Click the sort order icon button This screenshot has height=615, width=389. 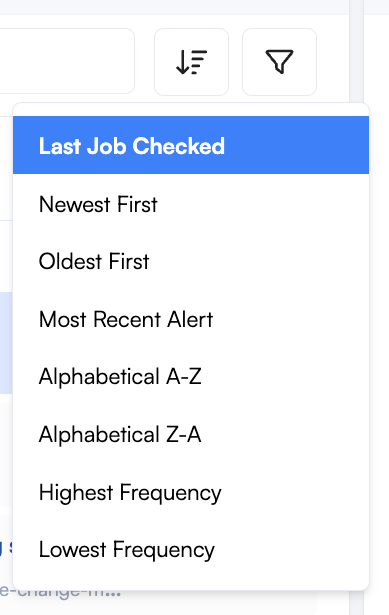191,62
